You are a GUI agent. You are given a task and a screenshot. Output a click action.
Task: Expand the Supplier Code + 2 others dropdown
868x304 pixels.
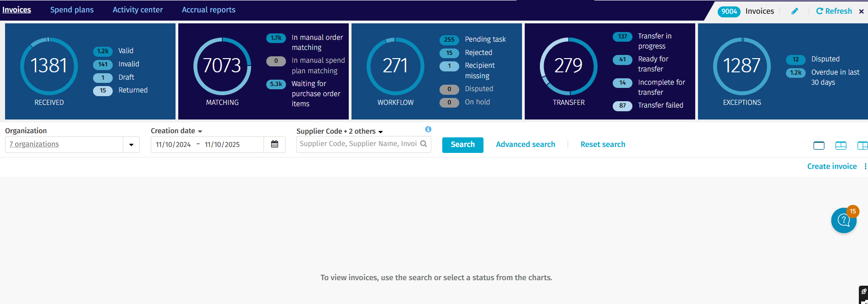tap(380, 132)
